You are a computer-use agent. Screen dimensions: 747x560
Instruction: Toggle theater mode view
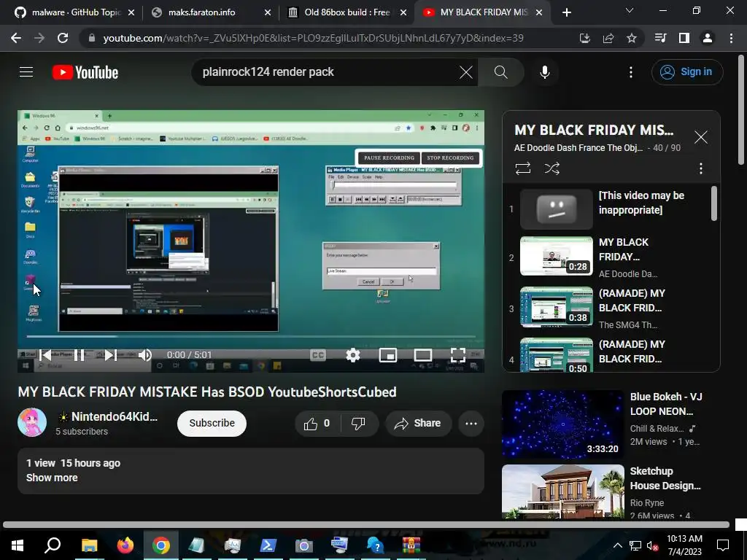(x=423, y=355)
